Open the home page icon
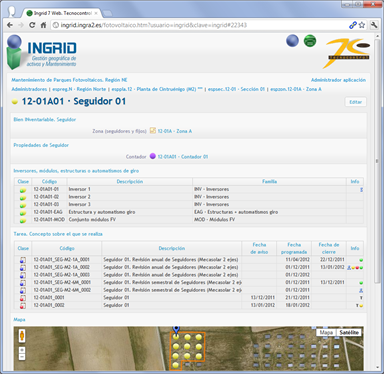This screenshot has width=384, height=374. coord(43,25)
